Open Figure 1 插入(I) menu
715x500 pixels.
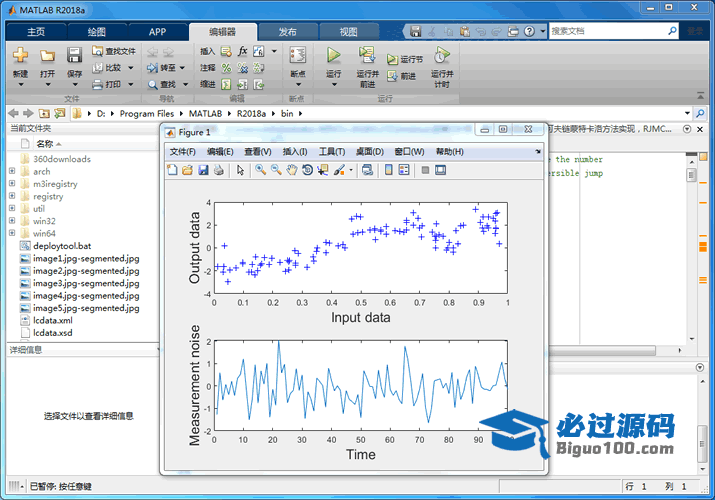pos(295,152)
